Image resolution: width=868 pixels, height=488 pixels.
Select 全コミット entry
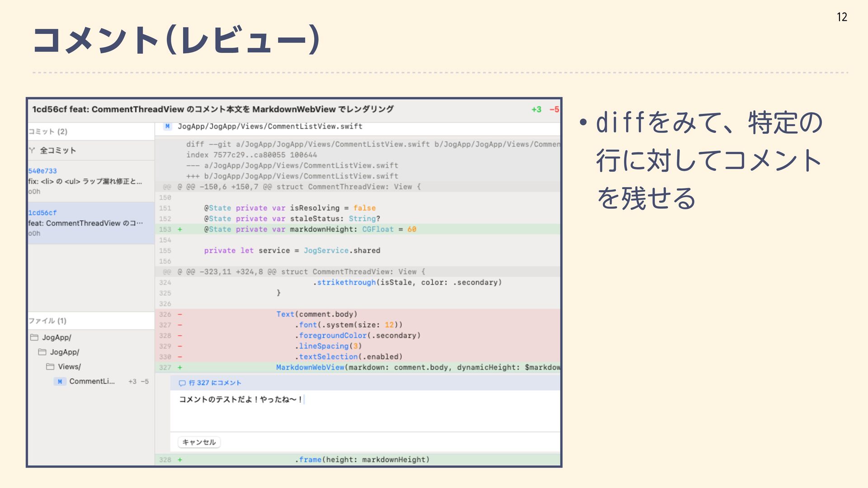[58, 150]
